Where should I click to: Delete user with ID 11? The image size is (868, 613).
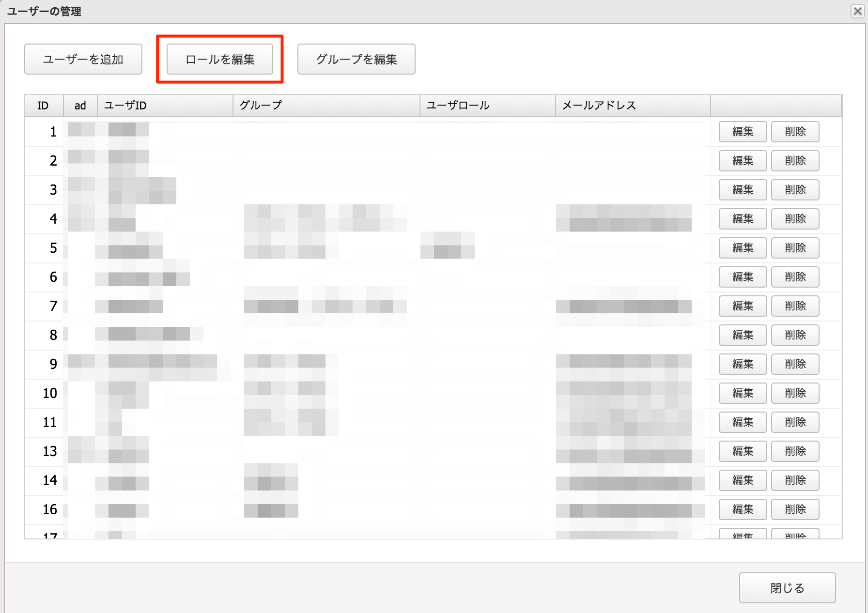(795, 422)
